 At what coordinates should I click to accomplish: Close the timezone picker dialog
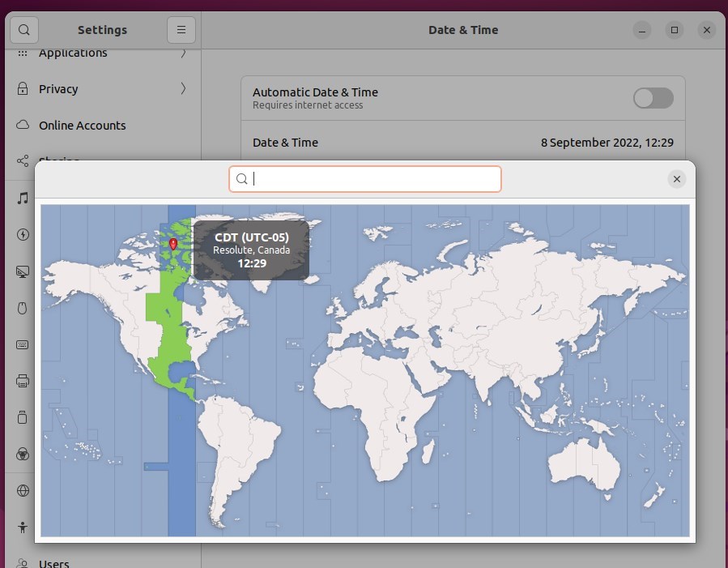tap(676, 179)
